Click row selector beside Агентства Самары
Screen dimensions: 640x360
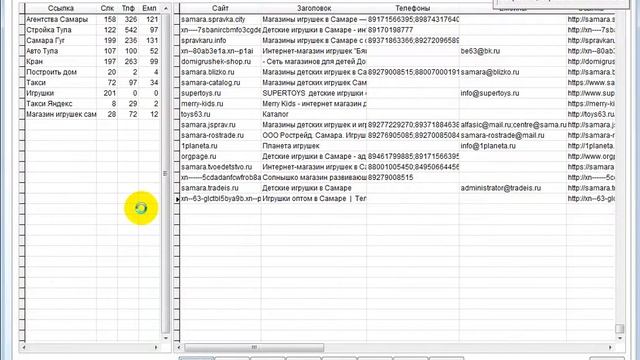click(x=22, y=19)
